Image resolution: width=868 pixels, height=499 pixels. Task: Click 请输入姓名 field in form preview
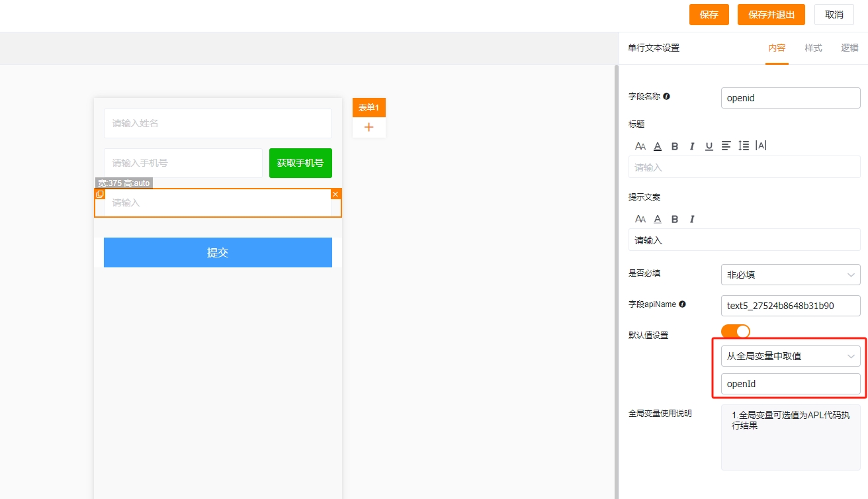(218, 123)
